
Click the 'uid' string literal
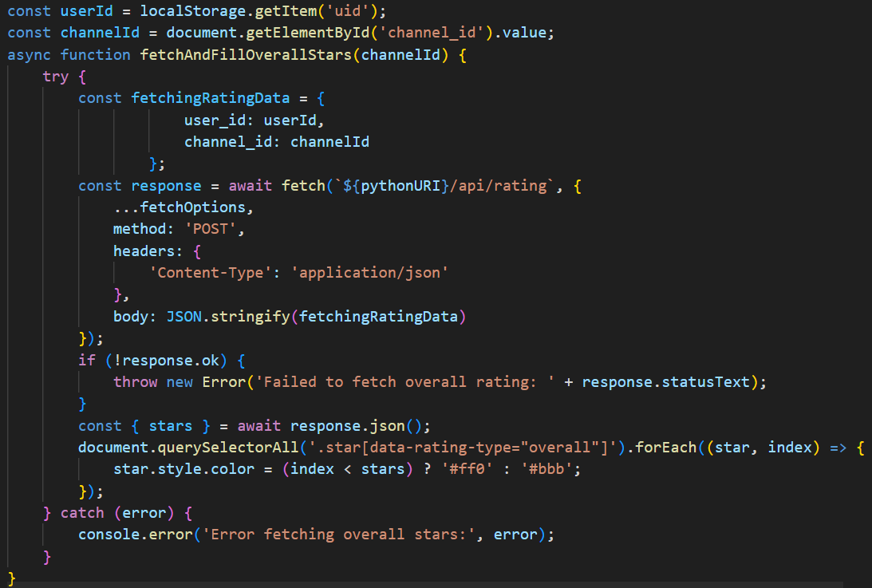[348, 10]
